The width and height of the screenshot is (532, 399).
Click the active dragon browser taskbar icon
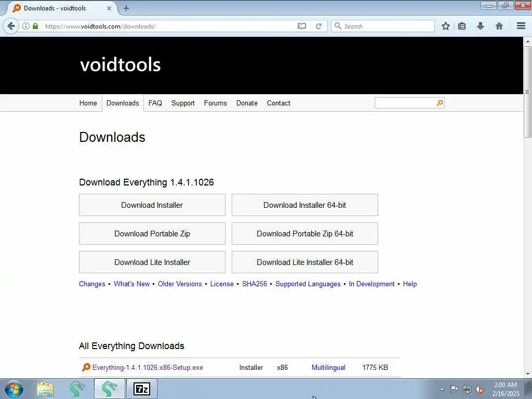pyautogui.click(x=109, y=389)
